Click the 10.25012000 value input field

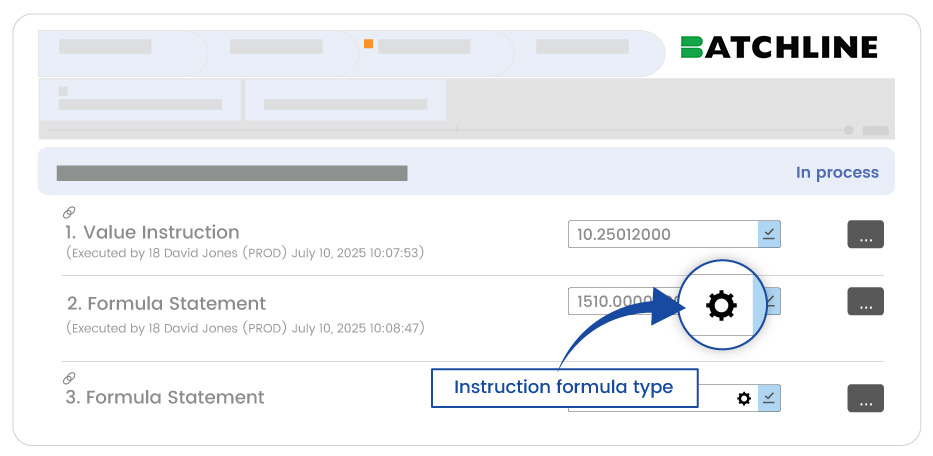pyautogui.click(x=663, y=234)
